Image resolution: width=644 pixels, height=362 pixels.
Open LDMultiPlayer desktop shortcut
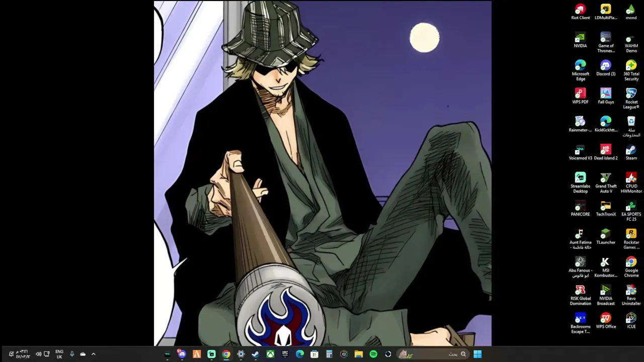[606, 12]
